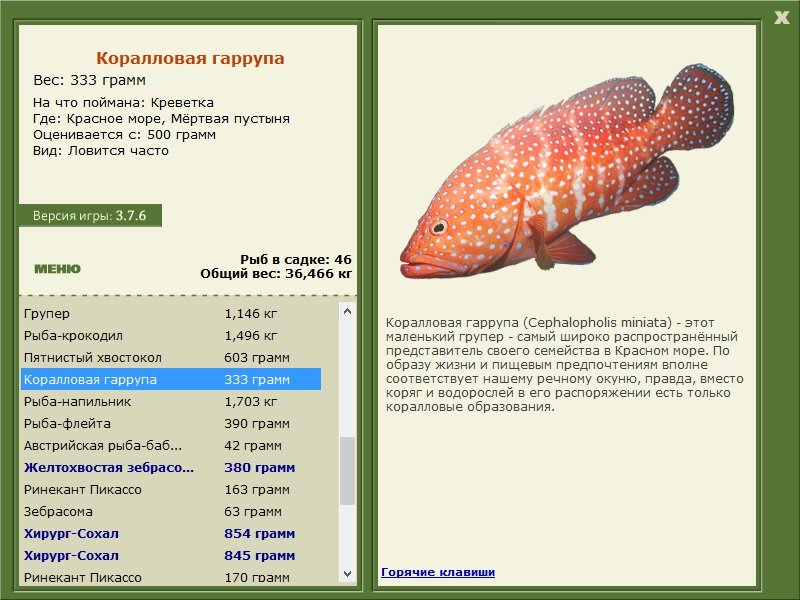Select the Австрийская рыба-баб... row
800x600 pixels.
[171, 445]
